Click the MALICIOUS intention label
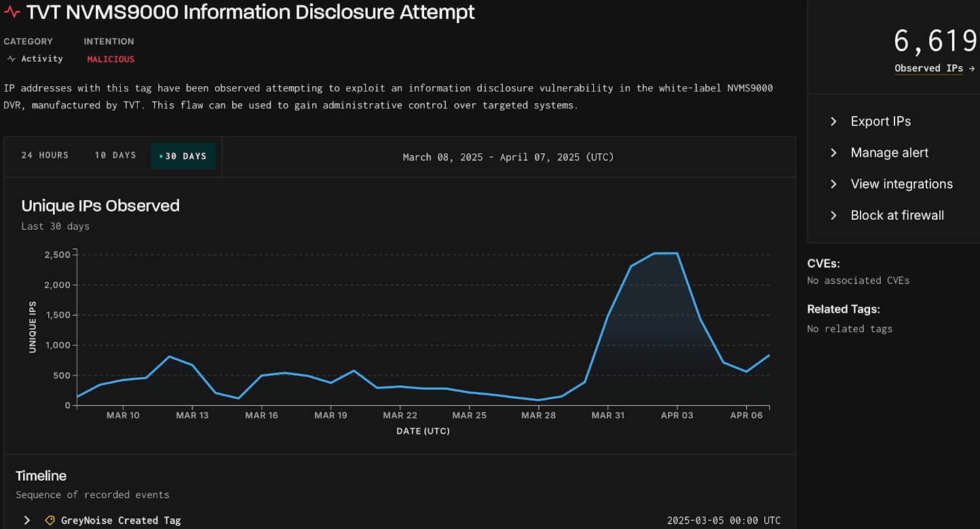The height and width of the screenshot is (529, 980). click(x=111, y=59)
